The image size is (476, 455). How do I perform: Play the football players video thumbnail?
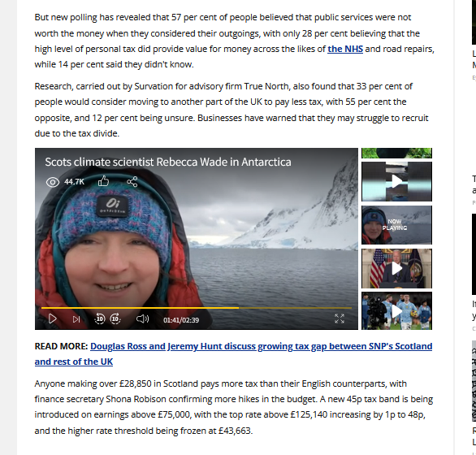pyautogui.click(x=396, y=311)
